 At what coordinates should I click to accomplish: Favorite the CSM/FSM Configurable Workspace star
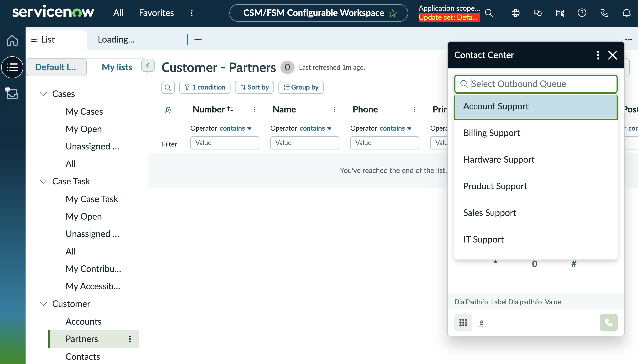(x=393, y=13)
